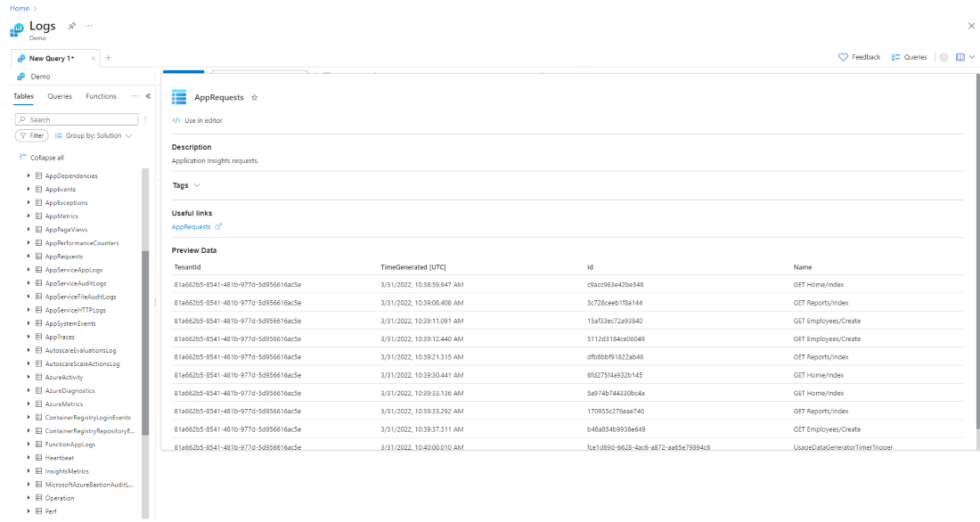The width and height of the screenshot is (980, 522).
Task: Click the TimeGenerated [UTC] column header
Action: pos(413,267)
